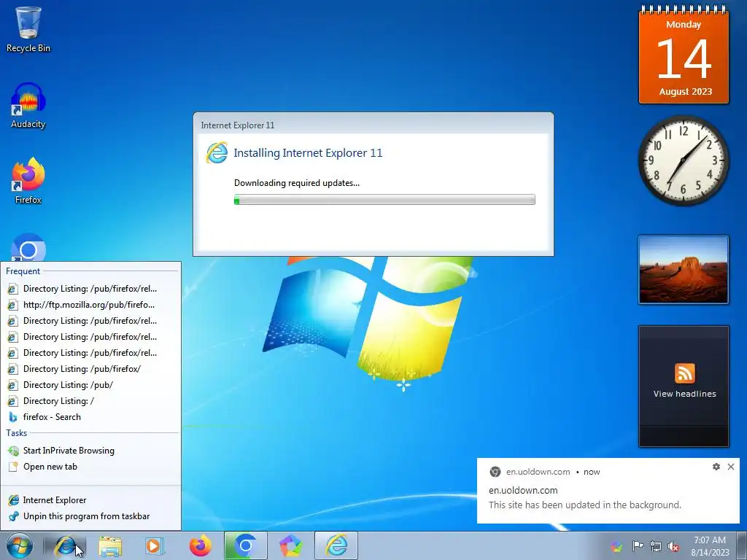Click the 'Tasks' jump list header
Viewport: 747px width, 560px height.
tap(16, 433)
